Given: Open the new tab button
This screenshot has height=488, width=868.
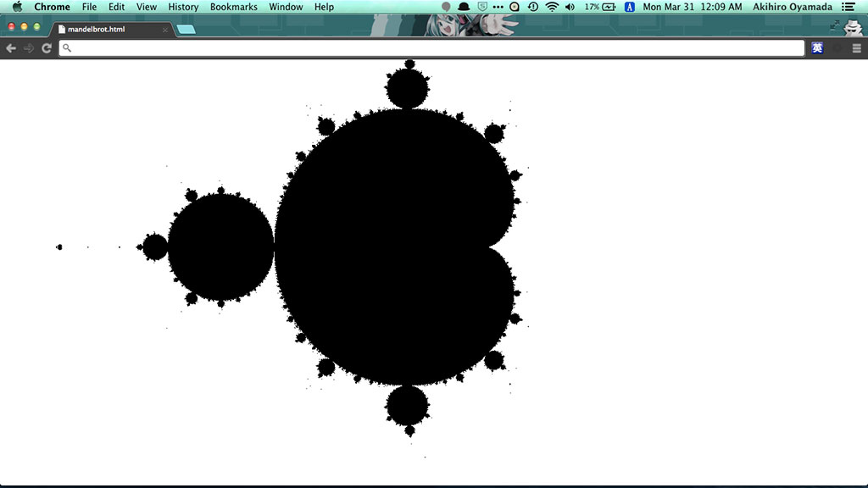Looking at the screenshot, I should tap(186, 30).
